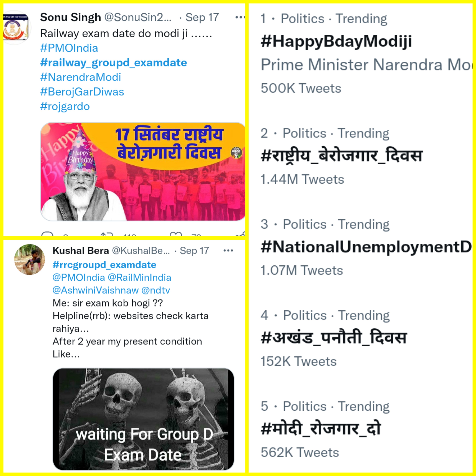Open more options on Sonu Singh's tweet

(240, 17)
